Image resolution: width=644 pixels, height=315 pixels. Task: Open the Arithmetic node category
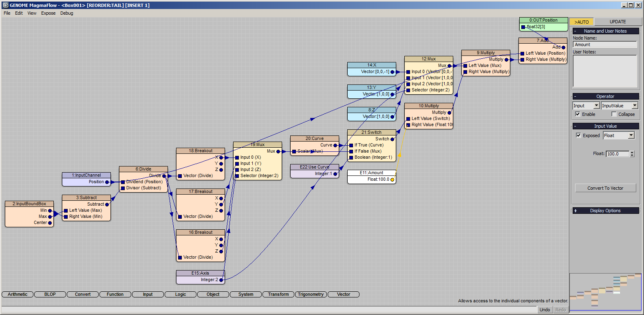(18, 294)
